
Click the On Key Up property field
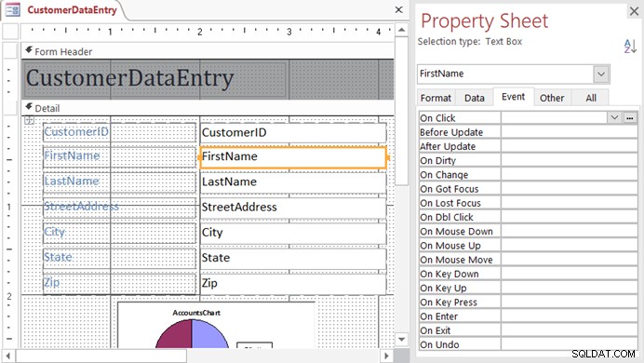pyautogui.click(x=570, y=288)
